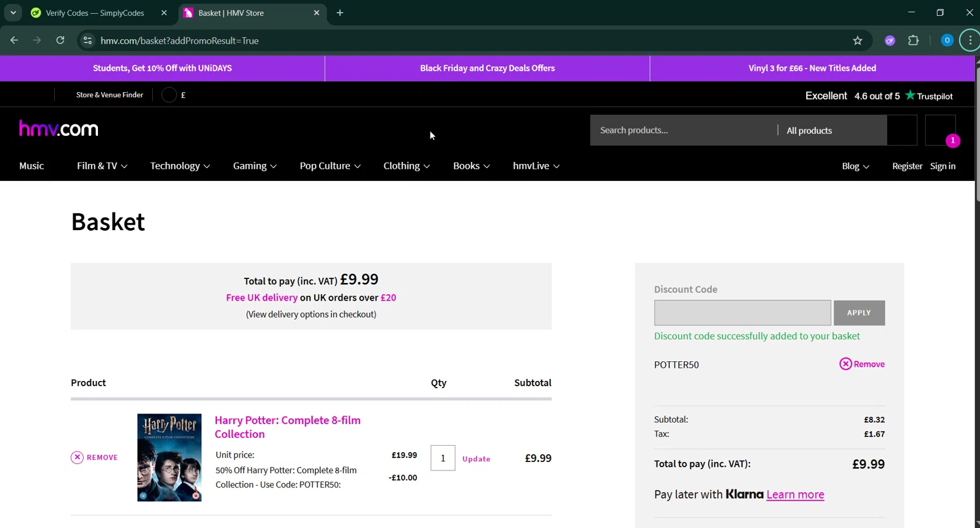The width and height of the screenshot is (980, 528).
Task: Click Sign in
Action: (x=943, y=166)
